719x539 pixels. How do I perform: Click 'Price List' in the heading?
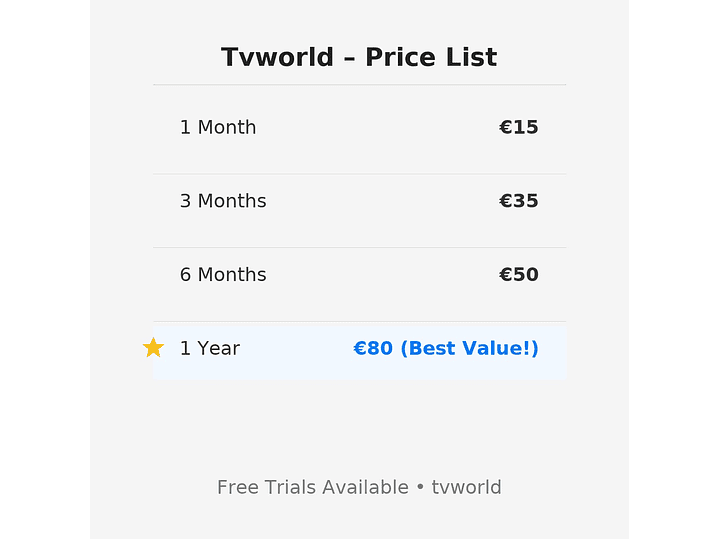(431, 57)
